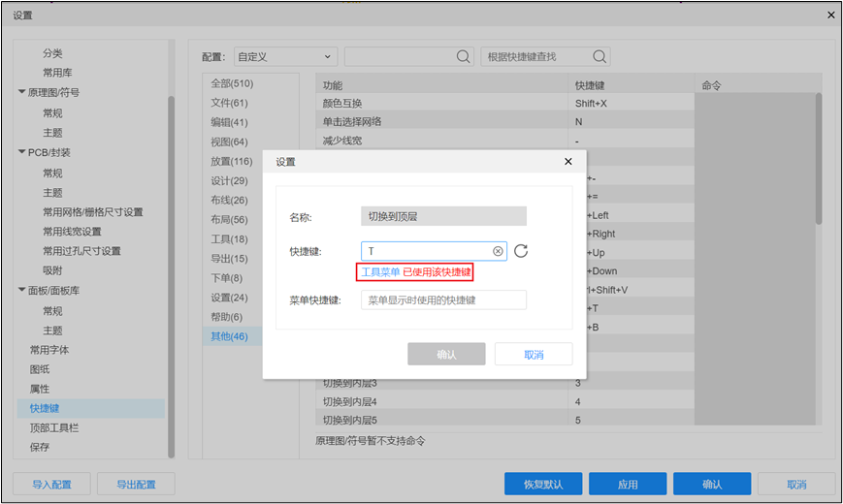
Task: Select the 编辑(41) category
Action: point(230,122)
